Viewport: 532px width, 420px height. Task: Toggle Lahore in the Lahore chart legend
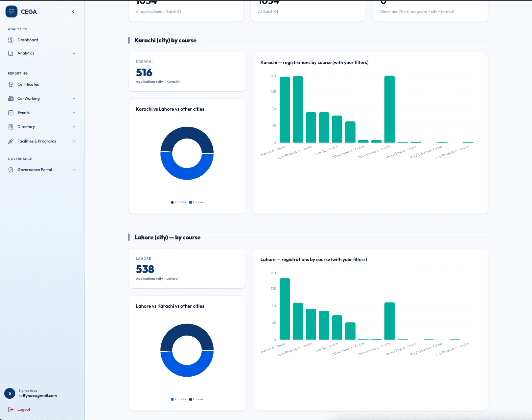click(196, 399)
